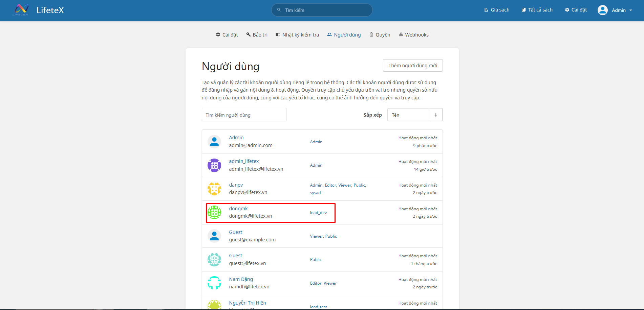Click dongmk's green avatar icon
Viewport: 644px width, 310px height.
(214, 213)
